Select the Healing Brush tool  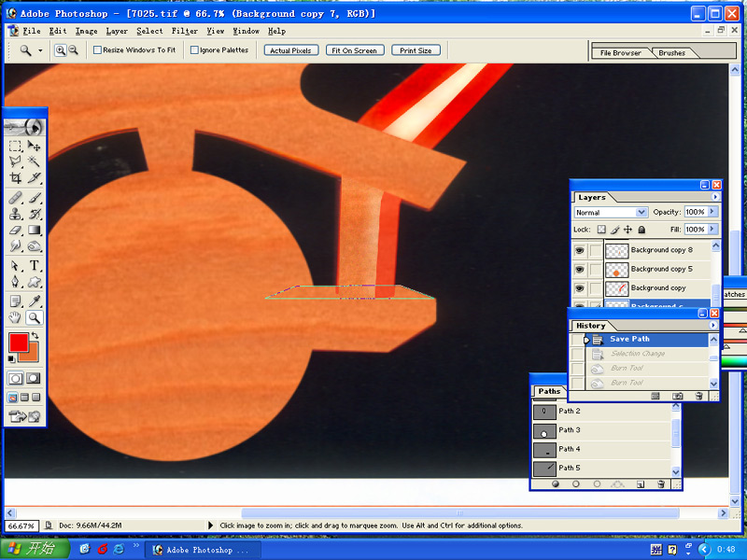(x=15, y=197)
